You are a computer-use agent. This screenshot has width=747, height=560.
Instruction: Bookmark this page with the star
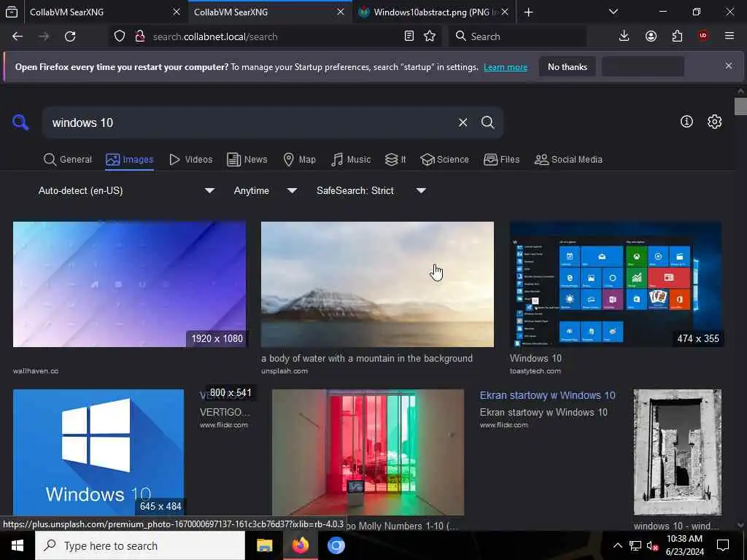point(430,36)
